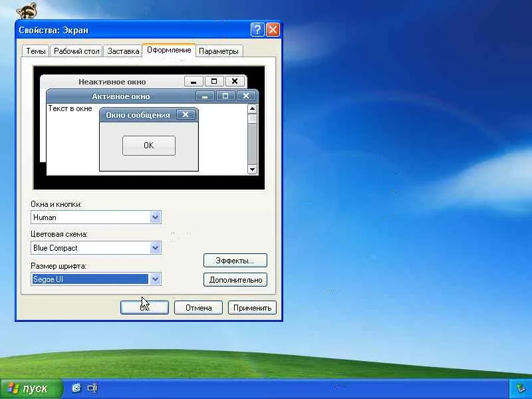This screenshot has width=532, height=399.
Task: Click the Human combo box field
Action: point(96,217)
